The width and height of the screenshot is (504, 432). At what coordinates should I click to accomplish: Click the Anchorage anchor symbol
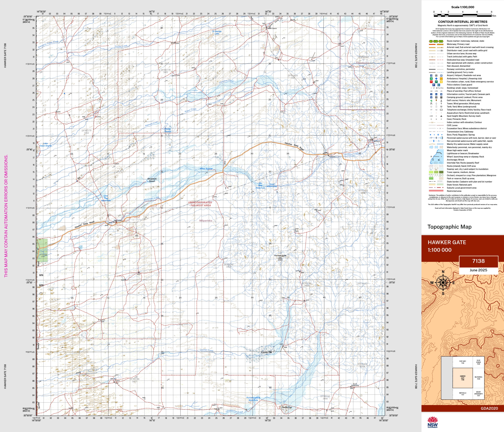[x=433, y=160]
